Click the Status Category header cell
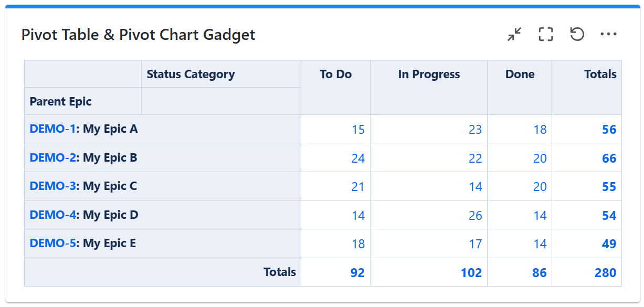644x307 pixels. [191, 75]
